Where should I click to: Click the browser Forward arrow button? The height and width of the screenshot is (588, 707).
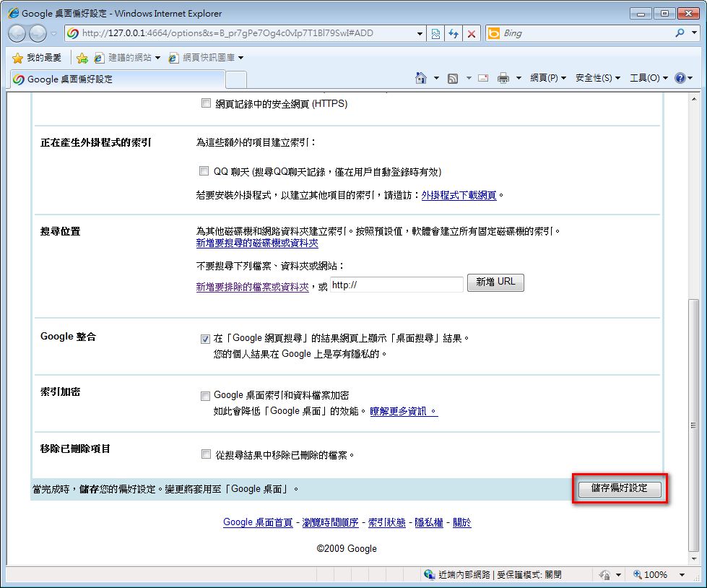[x=38, y=33]
